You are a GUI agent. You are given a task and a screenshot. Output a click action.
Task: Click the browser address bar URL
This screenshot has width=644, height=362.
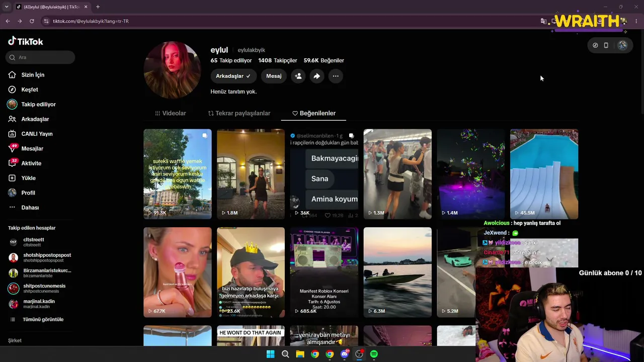91,21
